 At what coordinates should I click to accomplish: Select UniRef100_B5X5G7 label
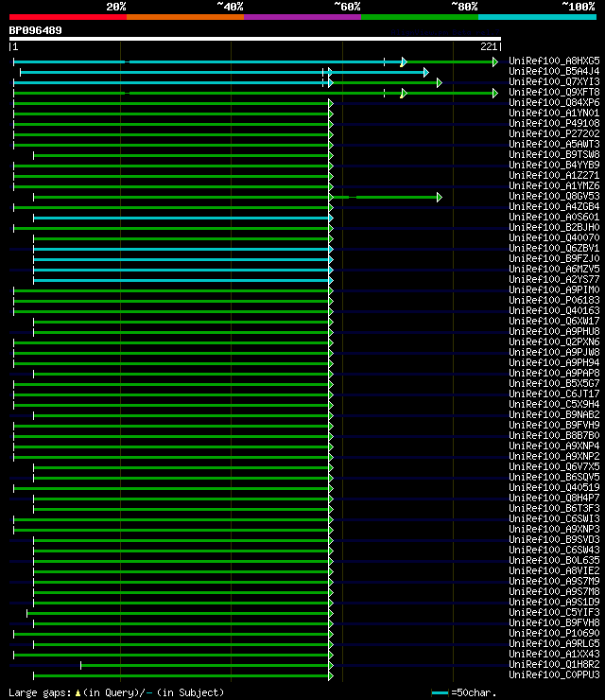(x=554, y=383)
